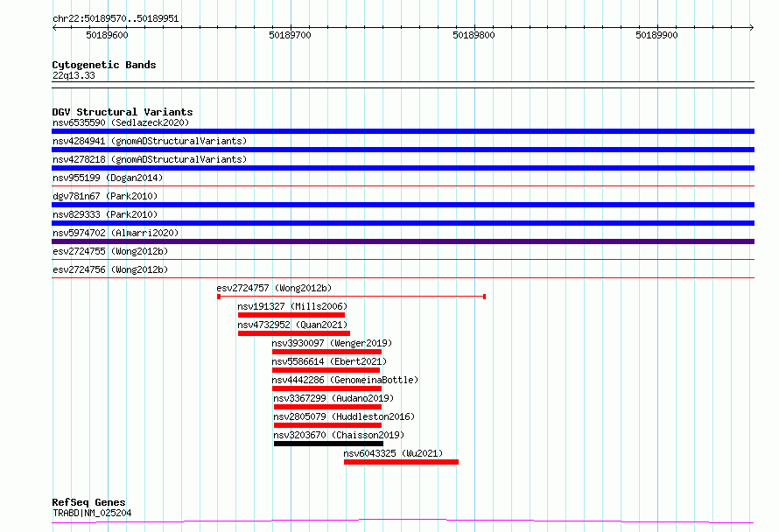Open nsv2805079 (Huddleston2016) label
Viewport: 779px width, 532px height.
pyautogui.click(x=344, y=416)
